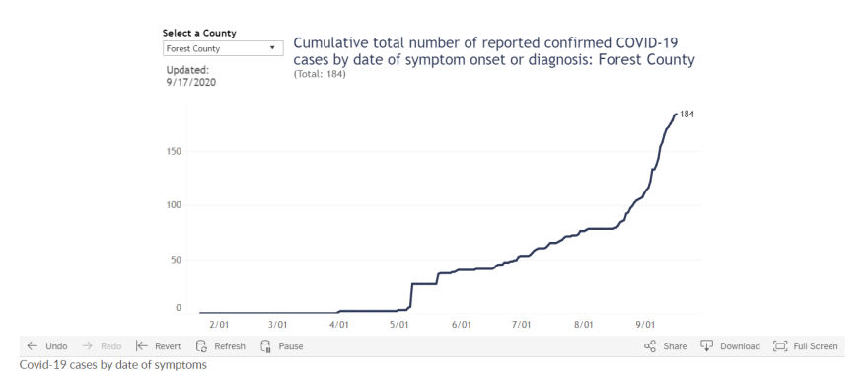Click the Undo arrow icon
This screenshot has width=868, height=382.
pos(33,346)
